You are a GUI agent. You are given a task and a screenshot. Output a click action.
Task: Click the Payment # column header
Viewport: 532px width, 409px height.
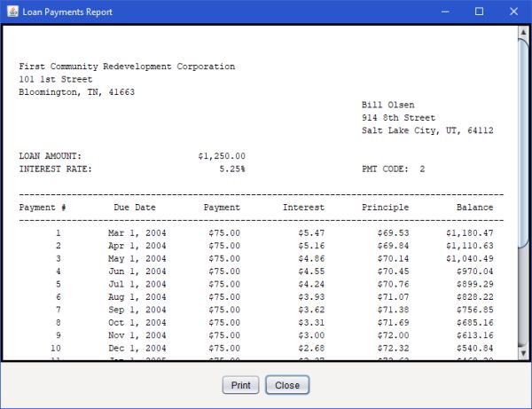coord(43,208)
